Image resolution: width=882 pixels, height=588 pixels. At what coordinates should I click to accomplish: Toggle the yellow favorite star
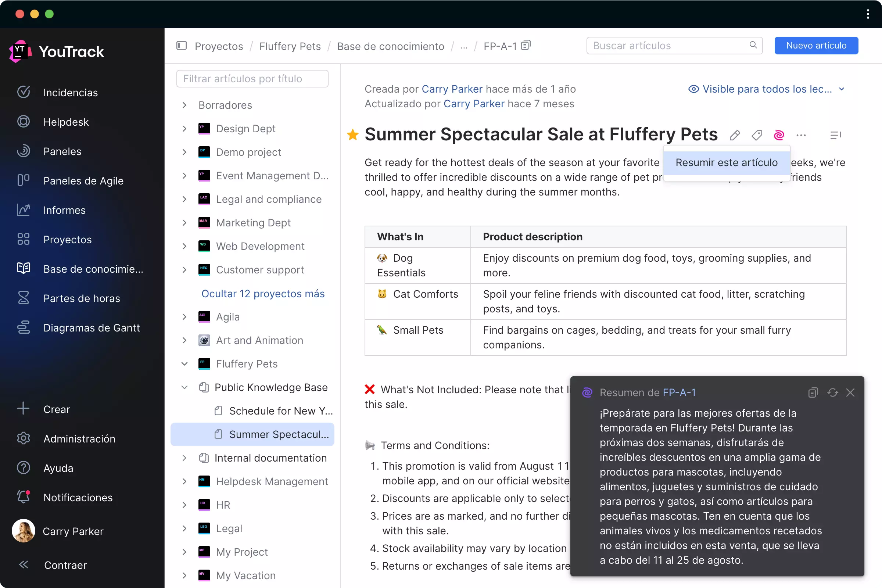[352, 135]
